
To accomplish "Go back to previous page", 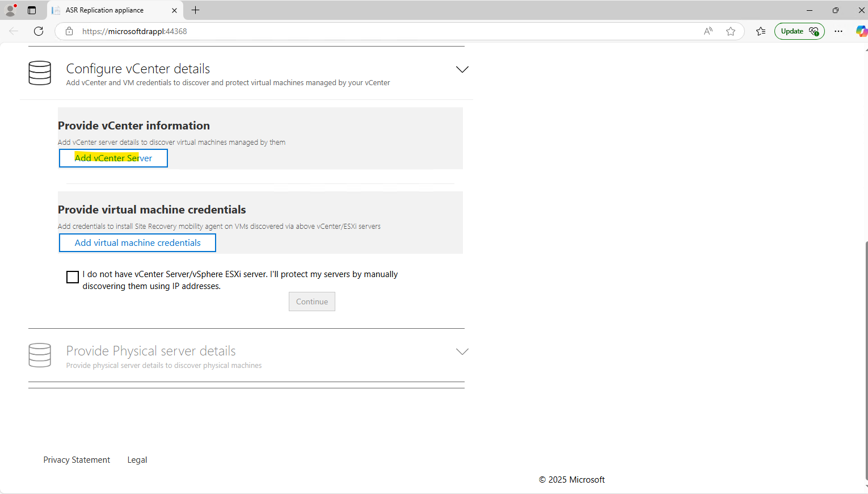I will [14, 31].
